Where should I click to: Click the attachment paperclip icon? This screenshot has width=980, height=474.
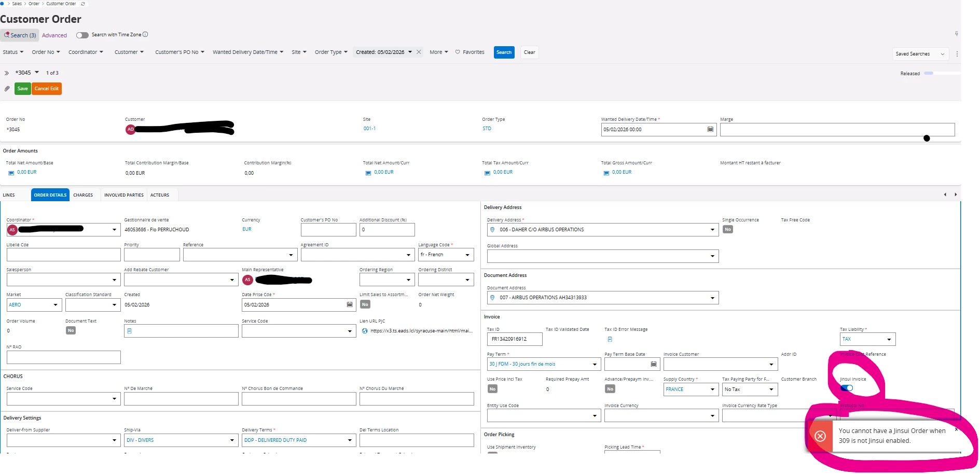pos(7,89)
